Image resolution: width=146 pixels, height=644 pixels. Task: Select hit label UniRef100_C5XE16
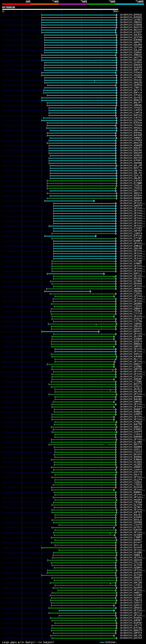coord(131,186)
